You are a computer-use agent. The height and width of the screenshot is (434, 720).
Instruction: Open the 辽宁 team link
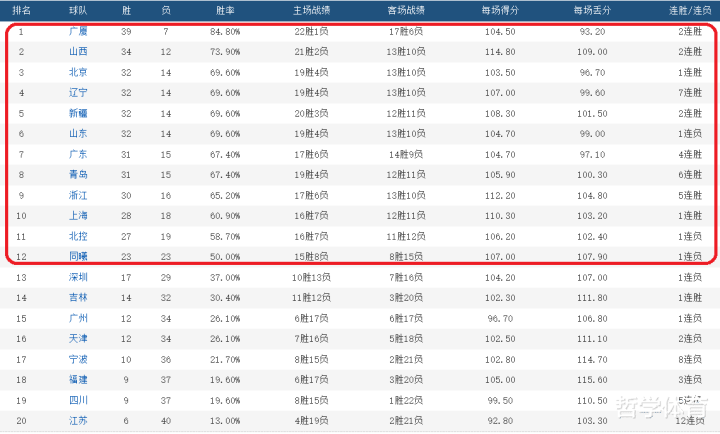(x=78, y=93)
